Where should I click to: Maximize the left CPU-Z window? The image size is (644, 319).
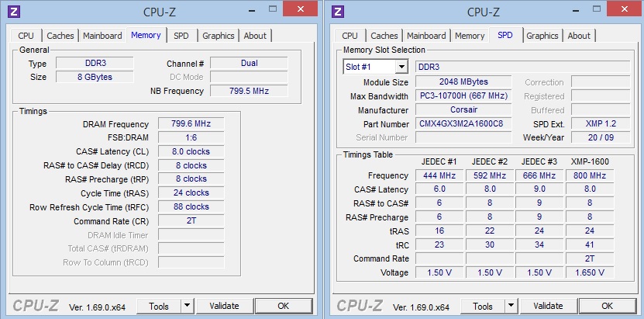pyautogui.click(x=273, y=9)
